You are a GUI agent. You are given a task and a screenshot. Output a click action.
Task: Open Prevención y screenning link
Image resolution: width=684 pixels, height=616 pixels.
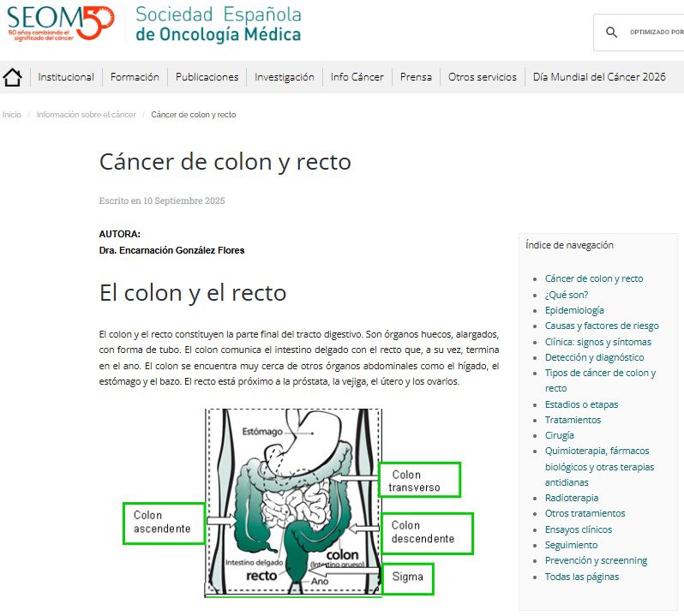pos(596,560)
